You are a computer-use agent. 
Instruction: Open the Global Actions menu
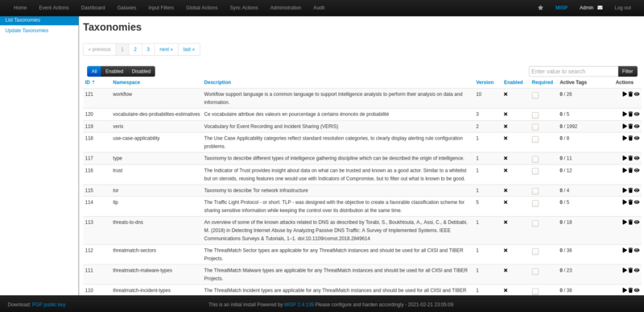202,8
